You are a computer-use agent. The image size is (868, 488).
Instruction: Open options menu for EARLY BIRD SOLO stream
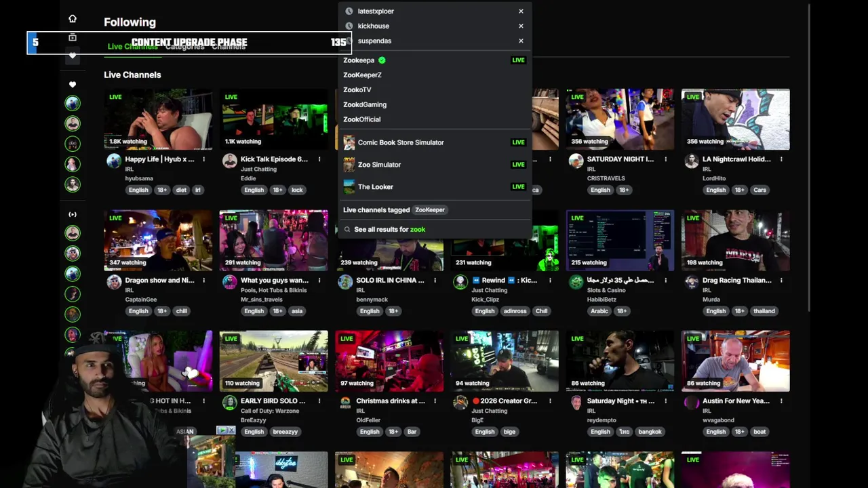click(x=319, y=401)
